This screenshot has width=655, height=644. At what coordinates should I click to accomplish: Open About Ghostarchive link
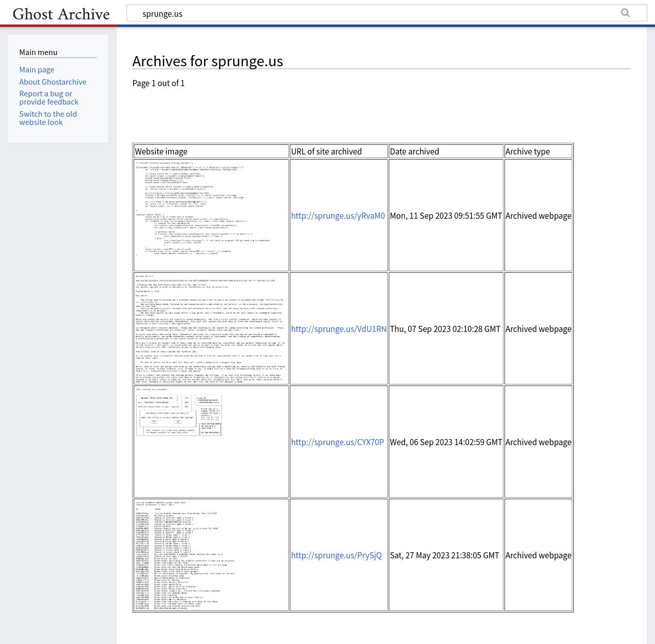(53, 82)
